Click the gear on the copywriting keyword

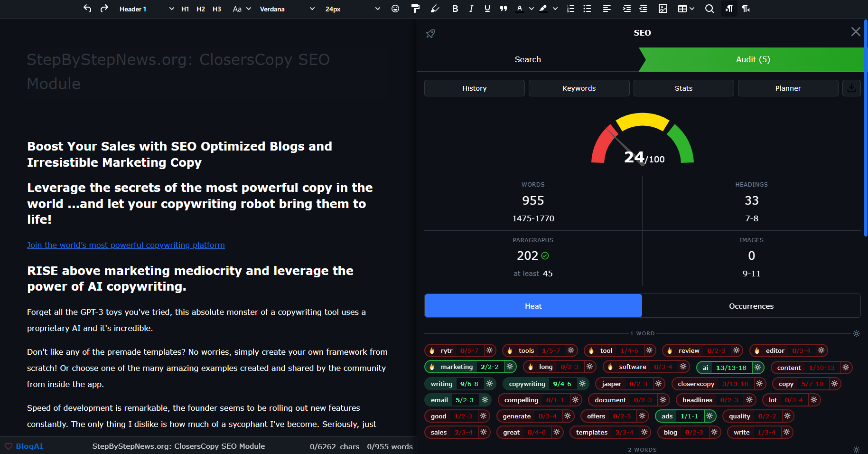pyautogui.click(x=582, y=384)
